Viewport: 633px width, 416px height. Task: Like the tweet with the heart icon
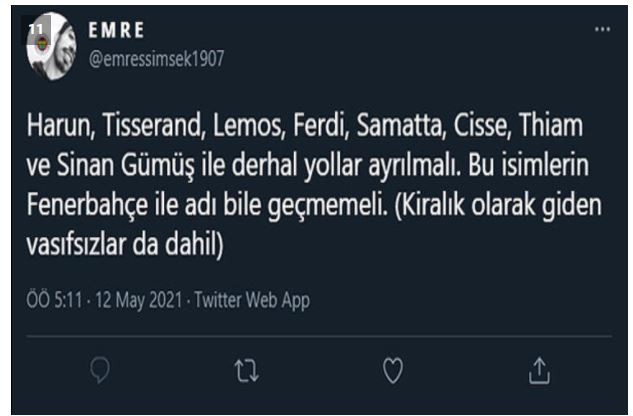393,371
